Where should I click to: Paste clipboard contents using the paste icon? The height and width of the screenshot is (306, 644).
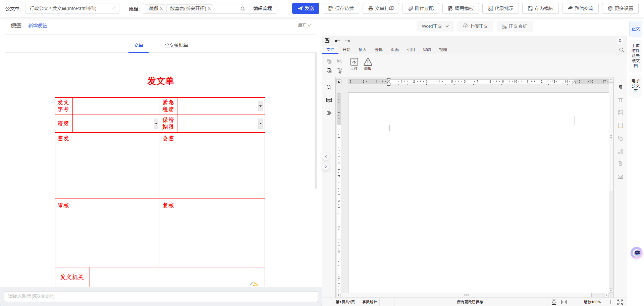329,71
